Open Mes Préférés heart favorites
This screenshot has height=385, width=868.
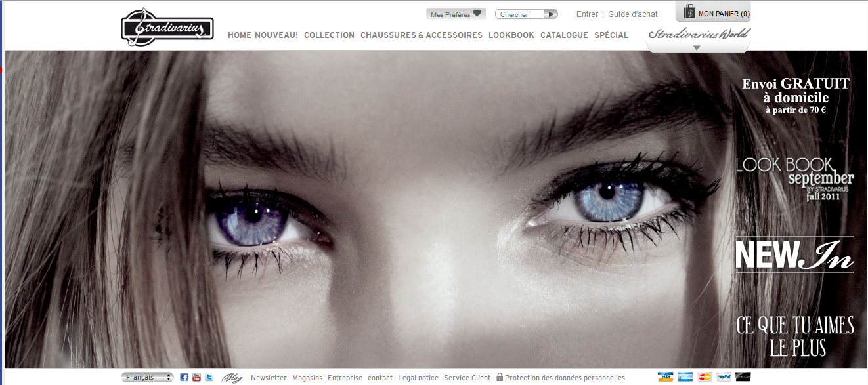pyautogui.click(x=456, y=14)
